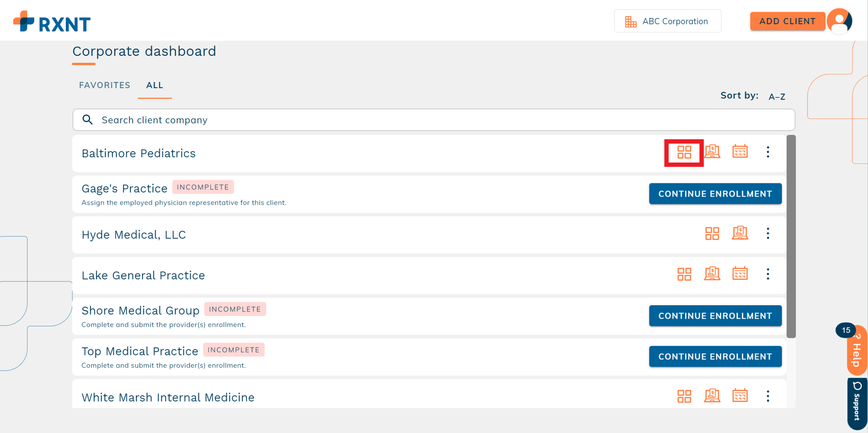Select the ALL tab
The image size is (868, 433).
click(x=155, y=85)
